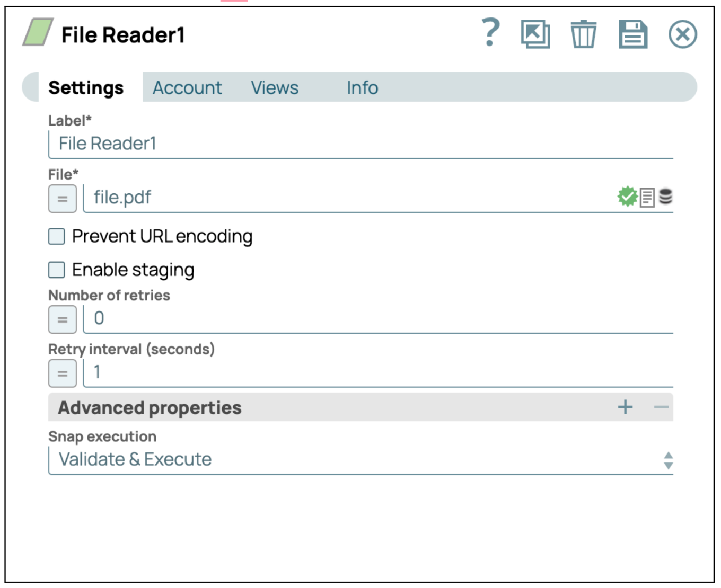The height and width of the screenshot is (588, 721).
Task: Click the green parallelogram snap icon
Action: (38, 32)
